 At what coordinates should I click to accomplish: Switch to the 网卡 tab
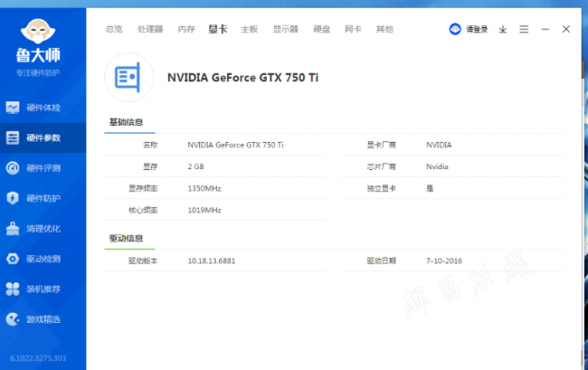(x=353, y=29)
